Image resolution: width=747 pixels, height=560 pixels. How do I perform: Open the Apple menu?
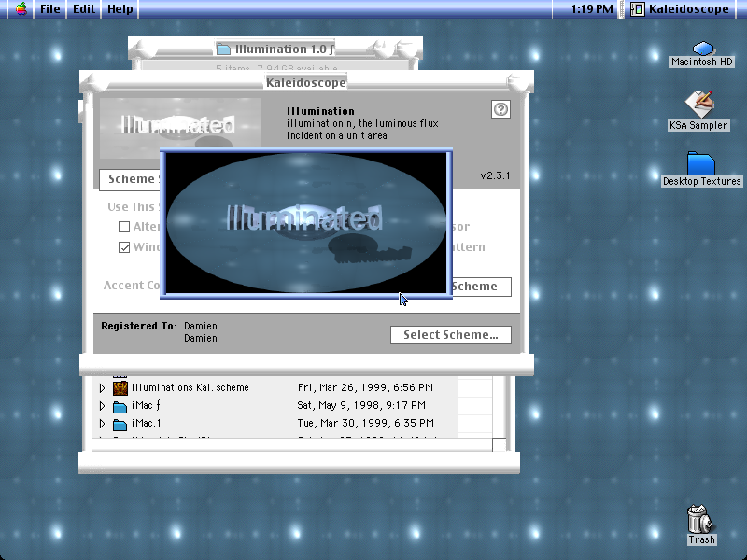tap(21, 9)
